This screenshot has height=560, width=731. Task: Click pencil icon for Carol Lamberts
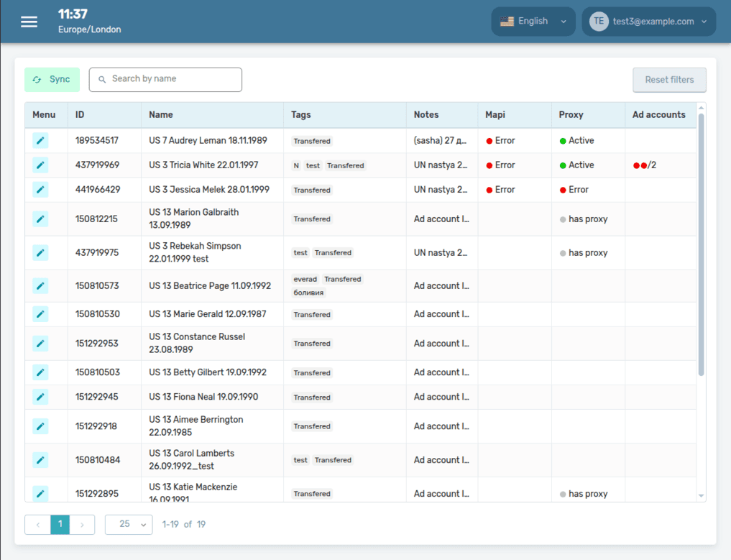click(40, 460)
